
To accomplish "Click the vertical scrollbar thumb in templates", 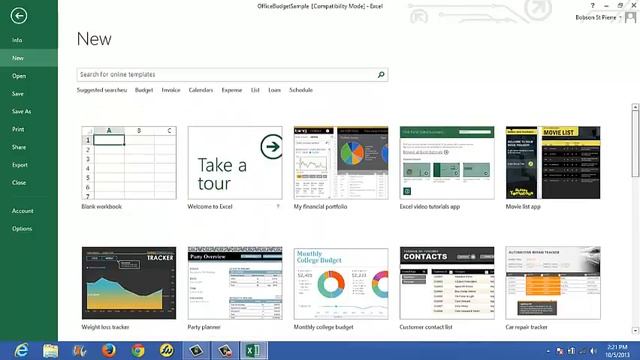I will [x=635, y=144].
